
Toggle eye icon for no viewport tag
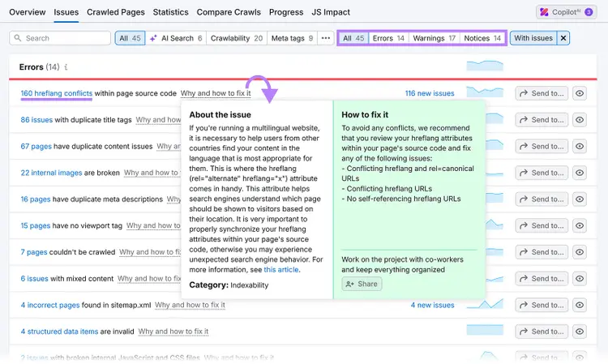[580, 225]
